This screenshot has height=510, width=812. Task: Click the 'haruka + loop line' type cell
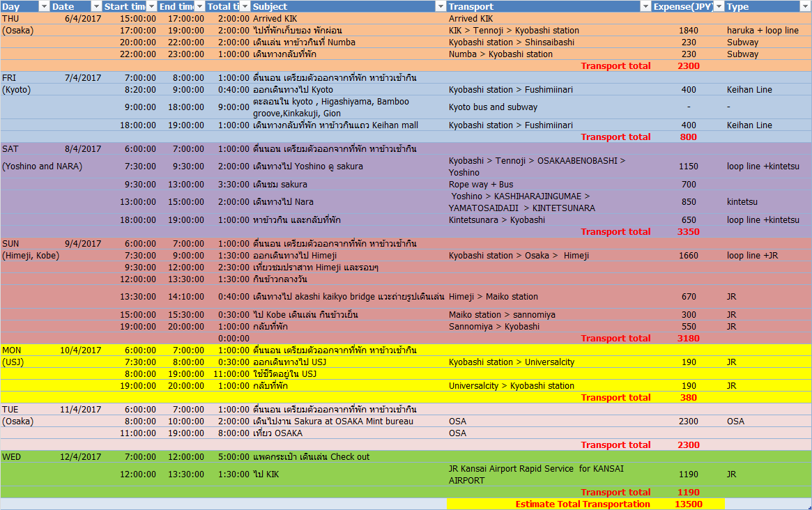pos(763,31)
